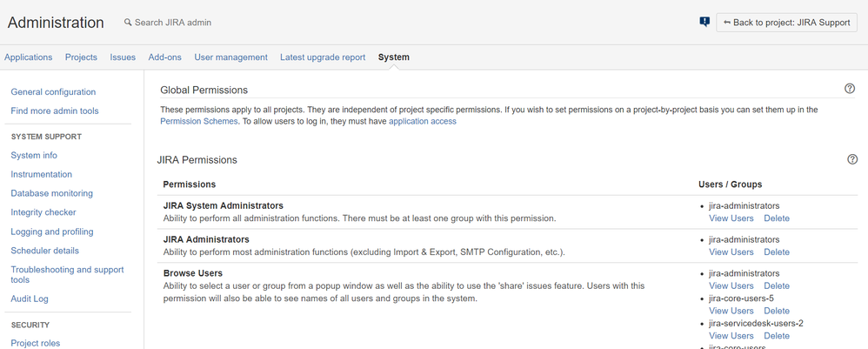View Users of jira-core-users-5 group
Viewport: 868px width, 349px height.
pyautogui.click(x=731, y=311)
